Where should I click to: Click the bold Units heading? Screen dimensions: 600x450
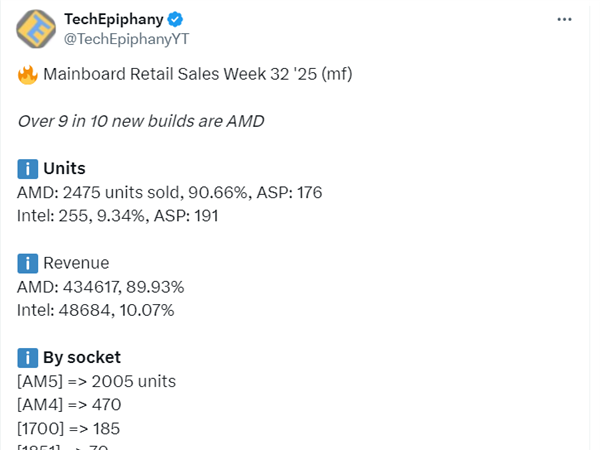pos(63,168)
